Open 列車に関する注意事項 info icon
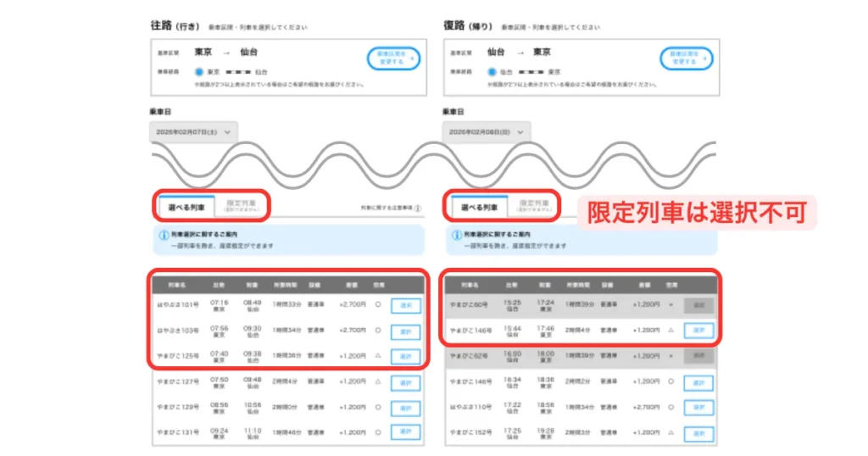The width and height of the screenshot is (868, 456). tap(418, 208)
